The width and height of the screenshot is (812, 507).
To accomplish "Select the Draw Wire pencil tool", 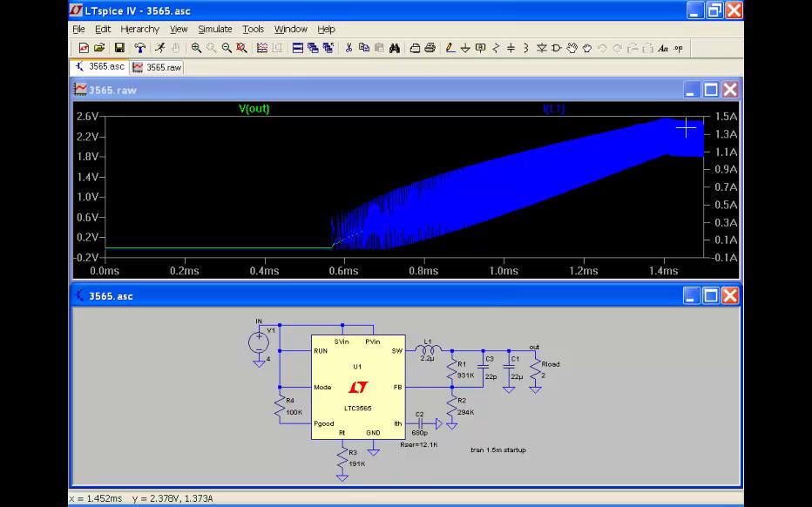I will pos(450,49).
